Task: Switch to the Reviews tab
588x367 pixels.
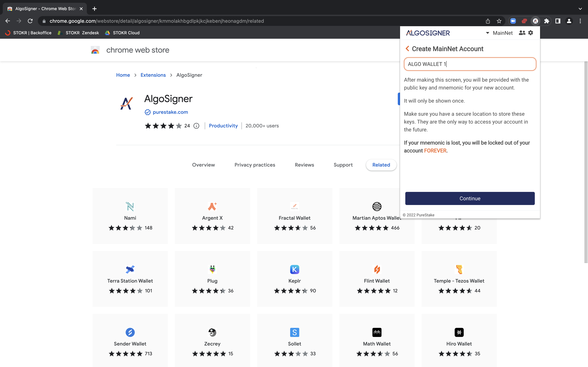Action: [304, 165]
